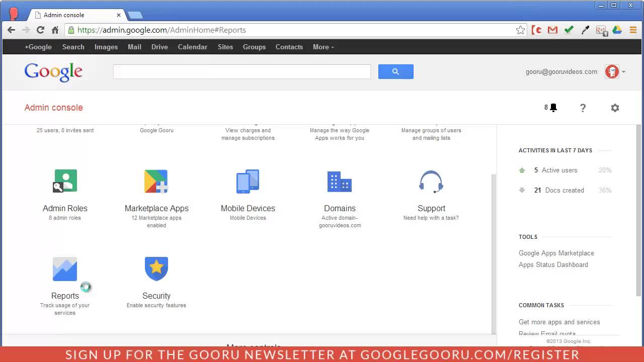
Task: Click the Admin Roles label
Action: click(x=65, y=208)
